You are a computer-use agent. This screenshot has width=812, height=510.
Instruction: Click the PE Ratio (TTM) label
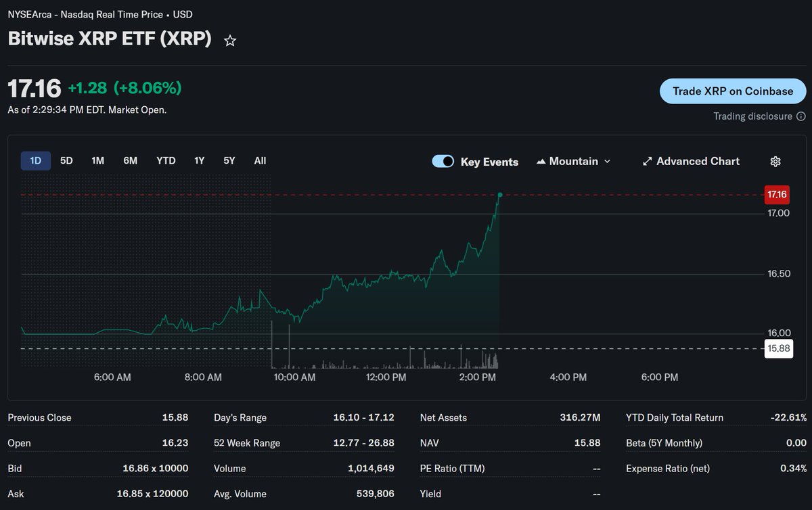452,468
